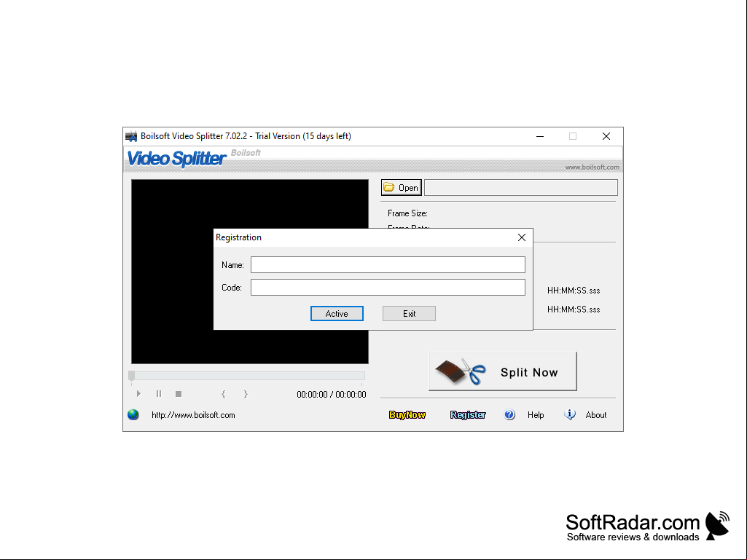
Task: Focus the Code input field
Action: pos(388,288)
